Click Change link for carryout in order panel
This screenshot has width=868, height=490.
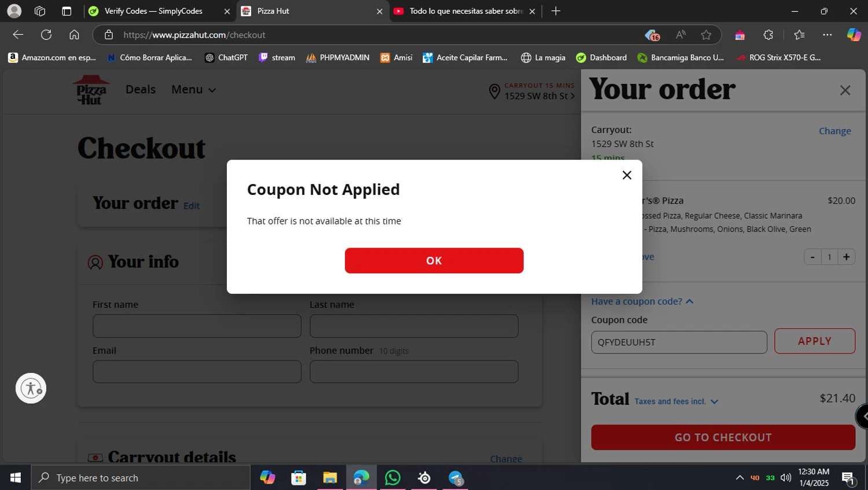pos(834,131)
